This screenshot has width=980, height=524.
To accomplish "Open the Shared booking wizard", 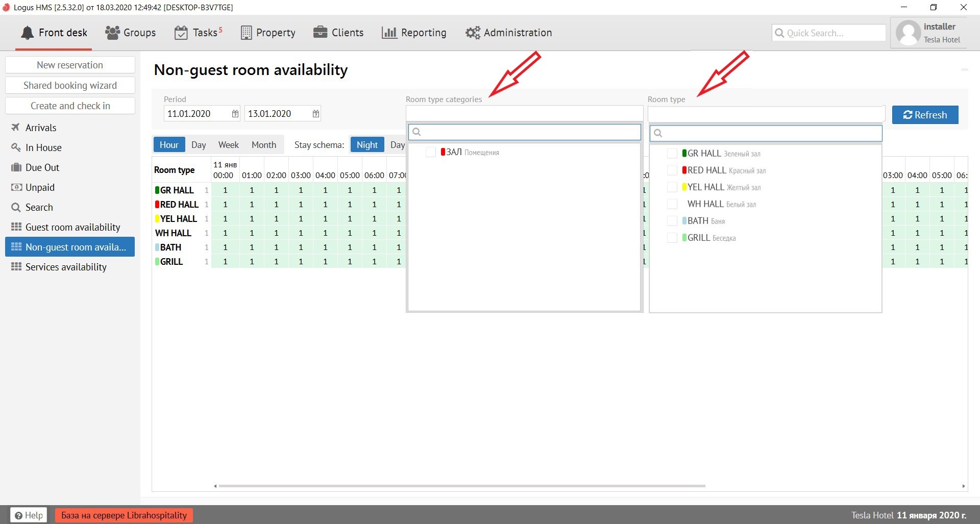I will (70, 85).
